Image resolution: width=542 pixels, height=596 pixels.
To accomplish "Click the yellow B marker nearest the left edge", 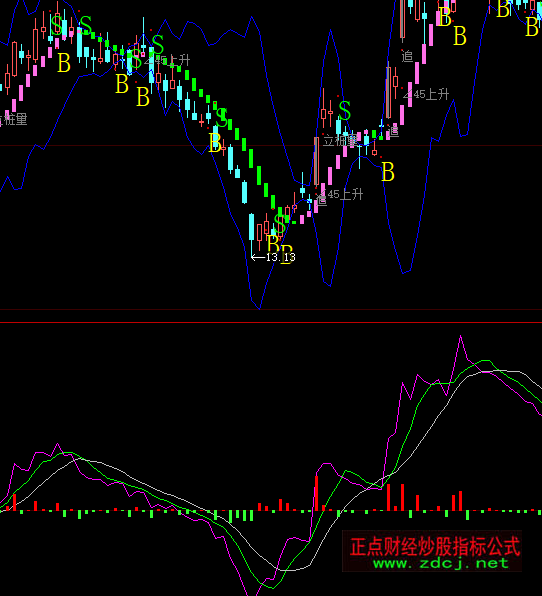I will click(x=64, y=62).
